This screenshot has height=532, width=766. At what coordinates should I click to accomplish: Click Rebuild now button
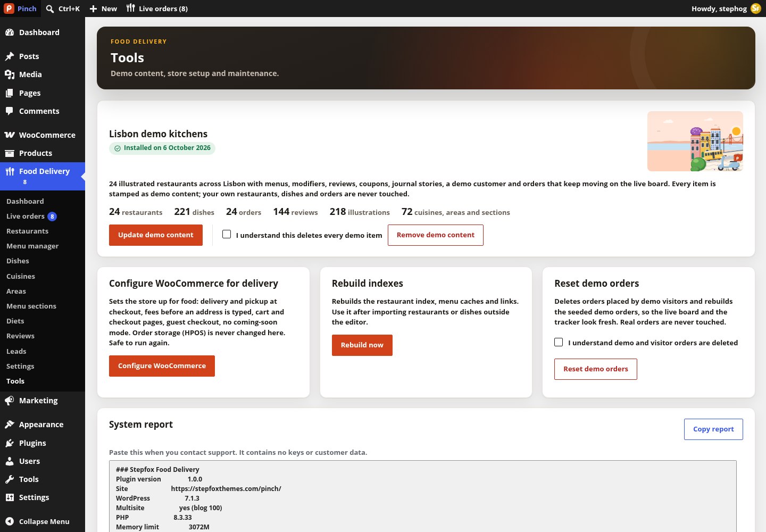click(362, 345)
